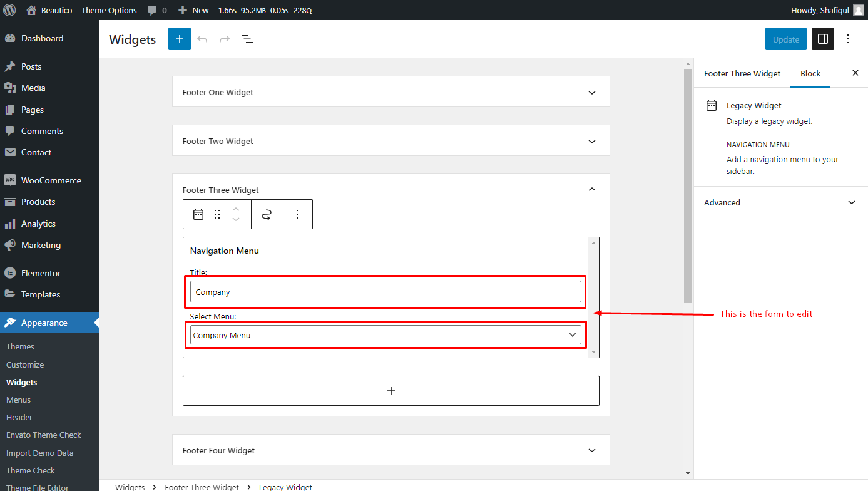Open Posts in the admin sidebar
The height and width of the screenshot is (491, 868).
click(x=49, y=66)
